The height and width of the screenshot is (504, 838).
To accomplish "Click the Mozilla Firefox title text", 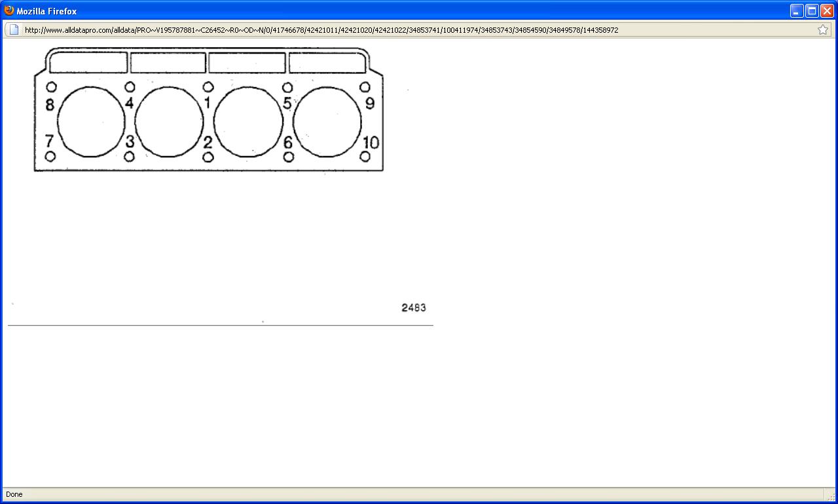I will point(46,11).
